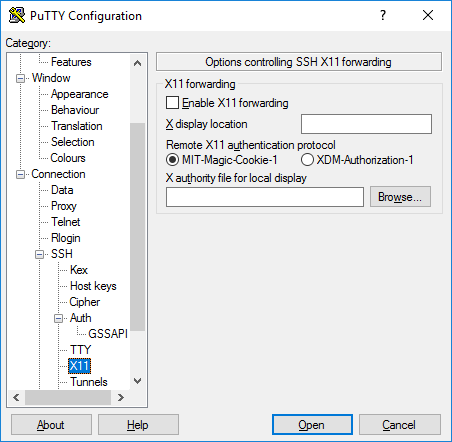Collapse the Auth tree node
This screenshot has height=442, width=452.
point(58,319)
